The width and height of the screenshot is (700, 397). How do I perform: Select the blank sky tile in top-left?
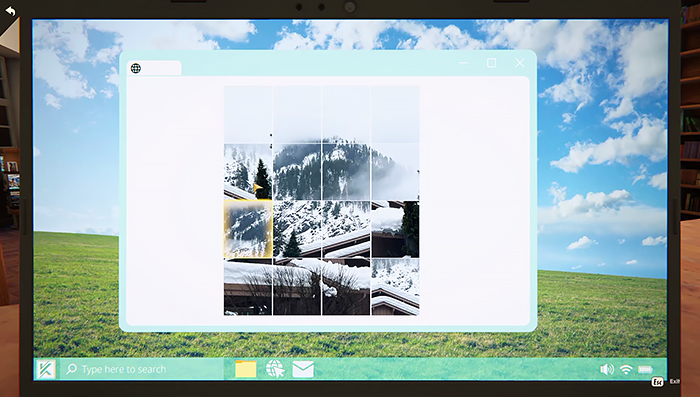[248, 114]
